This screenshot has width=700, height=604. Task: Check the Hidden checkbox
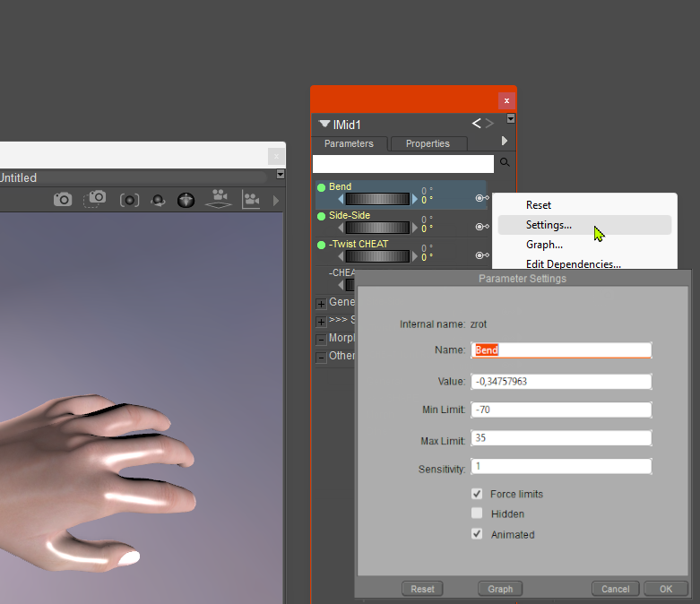click(477, 513)
